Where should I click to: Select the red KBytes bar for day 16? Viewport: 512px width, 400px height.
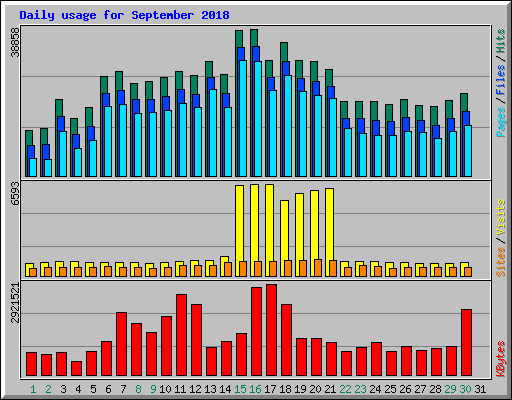(x=256, y=332)
